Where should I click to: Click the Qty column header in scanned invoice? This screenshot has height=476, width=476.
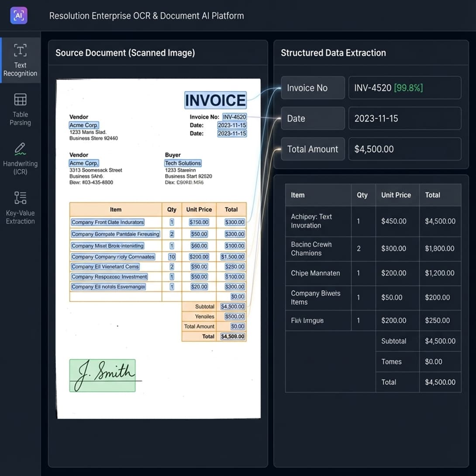[172, 209]
